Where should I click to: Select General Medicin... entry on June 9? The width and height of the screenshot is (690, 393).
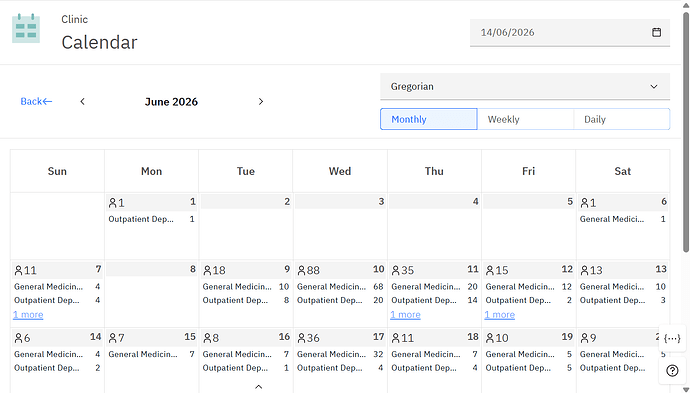(246, 286)
